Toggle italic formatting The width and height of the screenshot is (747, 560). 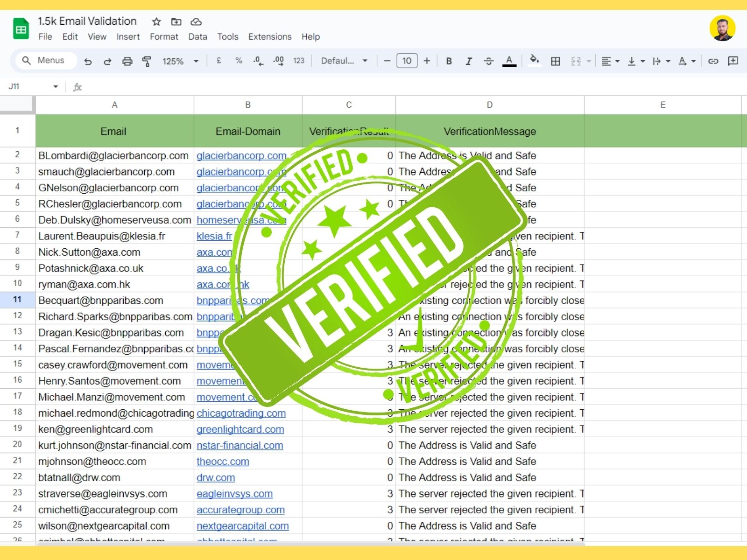coord(469,61)
